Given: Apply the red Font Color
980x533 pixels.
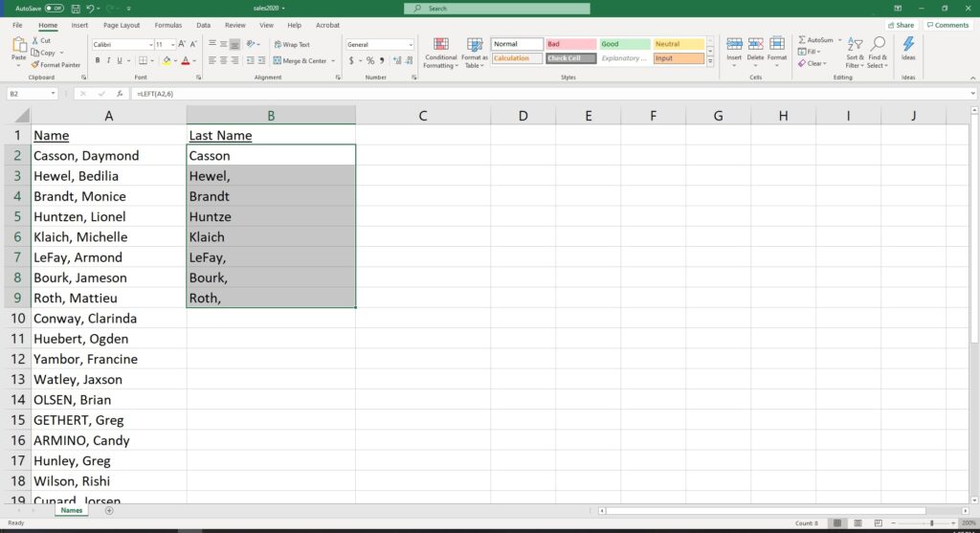Looking at the screenshot, I should (185, 60).
